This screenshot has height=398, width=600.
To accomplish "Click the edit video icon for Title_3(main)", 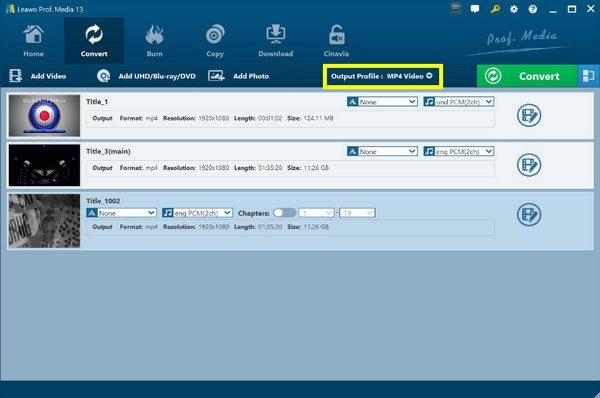I will pyautogui.click(x=529, y=165).
